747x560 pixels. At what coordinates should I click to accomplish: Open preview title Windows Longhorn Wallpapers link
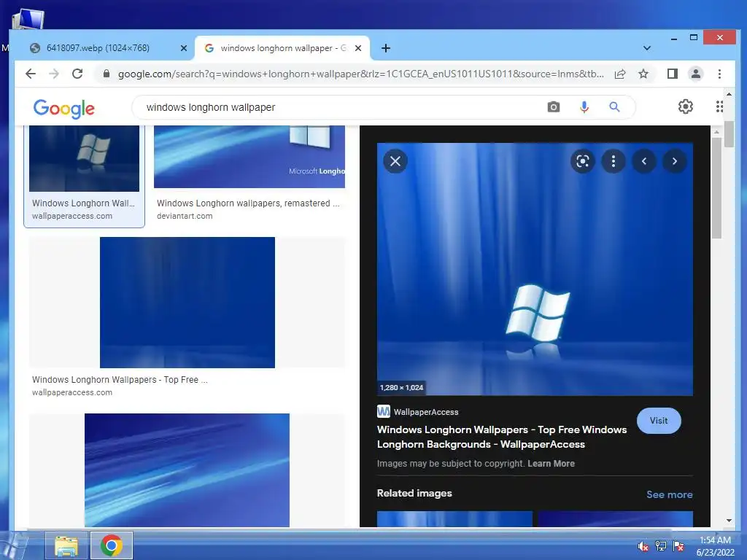[x=502, y=437]
